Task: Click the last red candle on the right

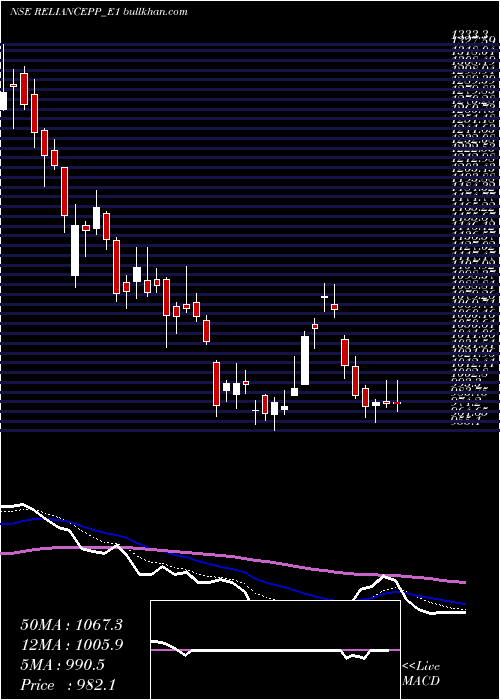Action: pyautogui.click(x=397, y=403)
